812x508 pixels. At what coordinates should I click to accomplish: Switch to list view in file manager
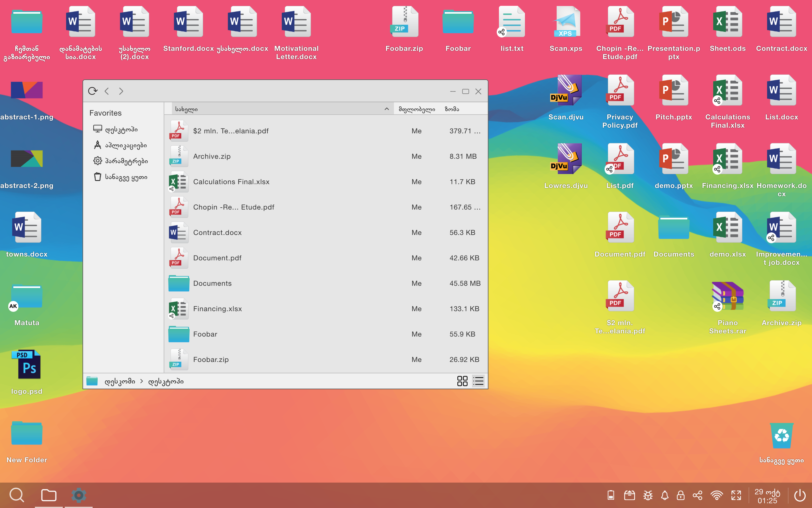478,381
